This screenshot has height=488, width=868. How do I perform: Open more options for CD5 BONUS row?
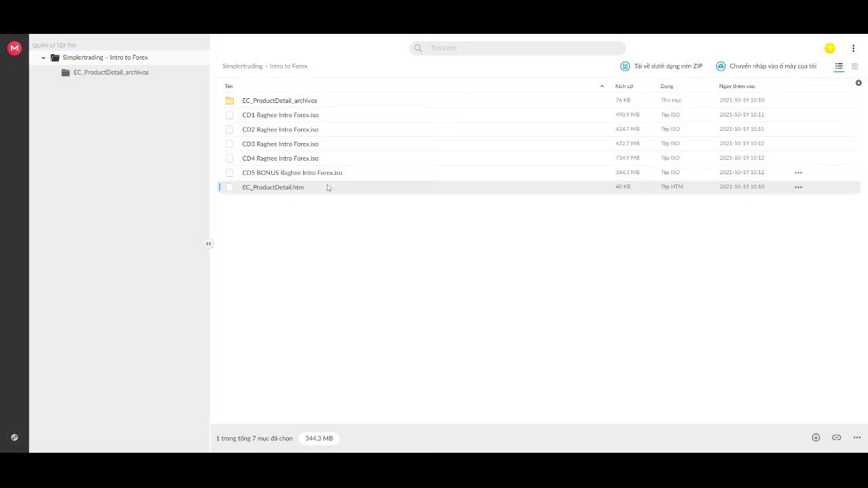tap(798, 173)
